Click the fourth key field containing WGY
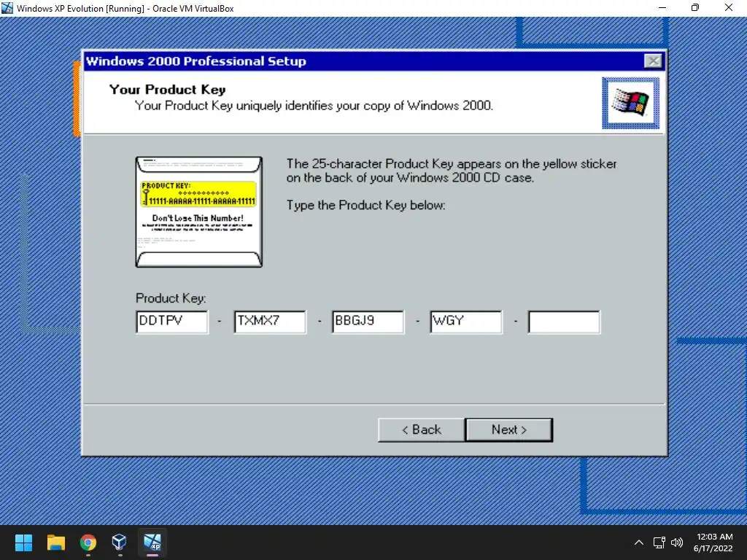 tap(466, 322)
